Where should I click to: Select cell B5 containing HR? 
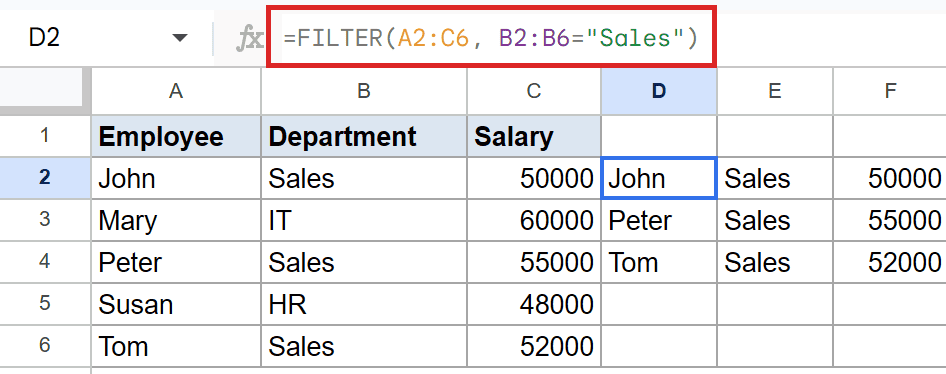click(364, 304)
